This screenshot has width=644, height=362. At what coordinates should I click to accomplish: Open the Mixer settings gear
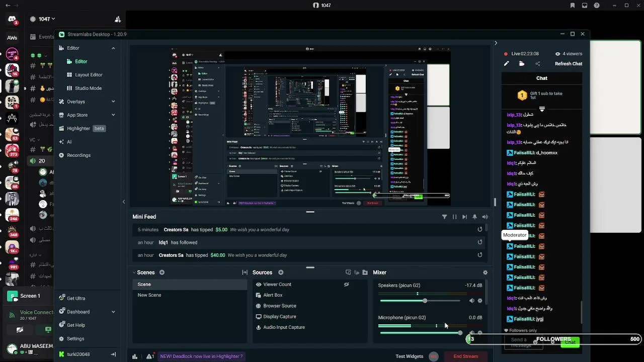(x=485, y=273)
